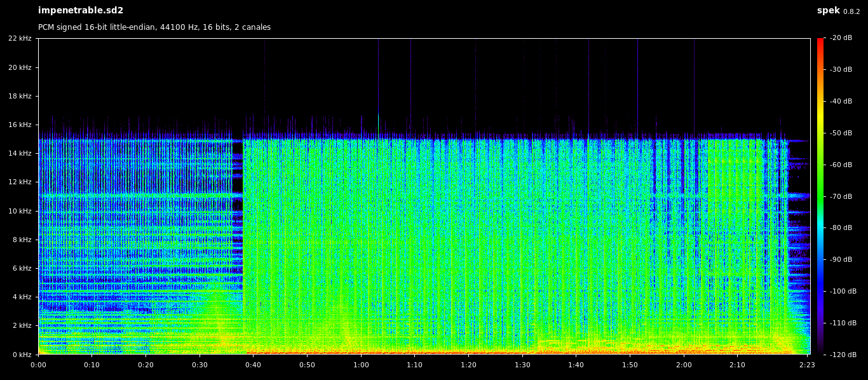Image resolution: width=868 pixels, height=380 pixels.
Task: Click the -90 dB scale label
Action: [841, 259]
